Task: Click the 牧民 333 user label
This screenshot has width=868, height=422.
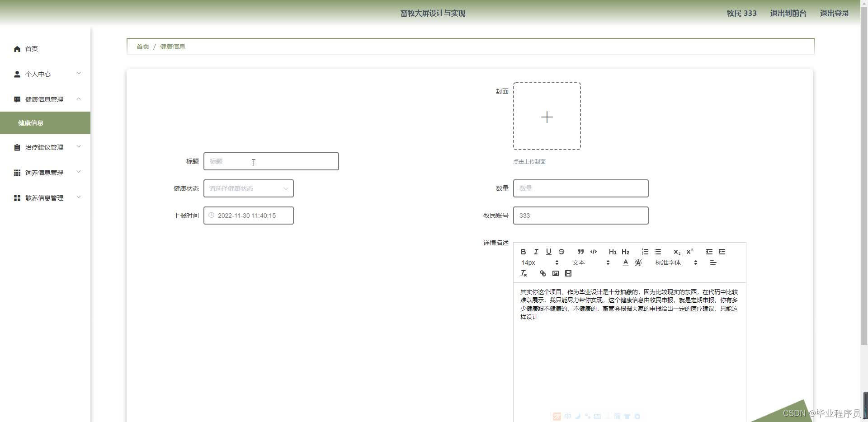Action: click(x=741, y=13)
